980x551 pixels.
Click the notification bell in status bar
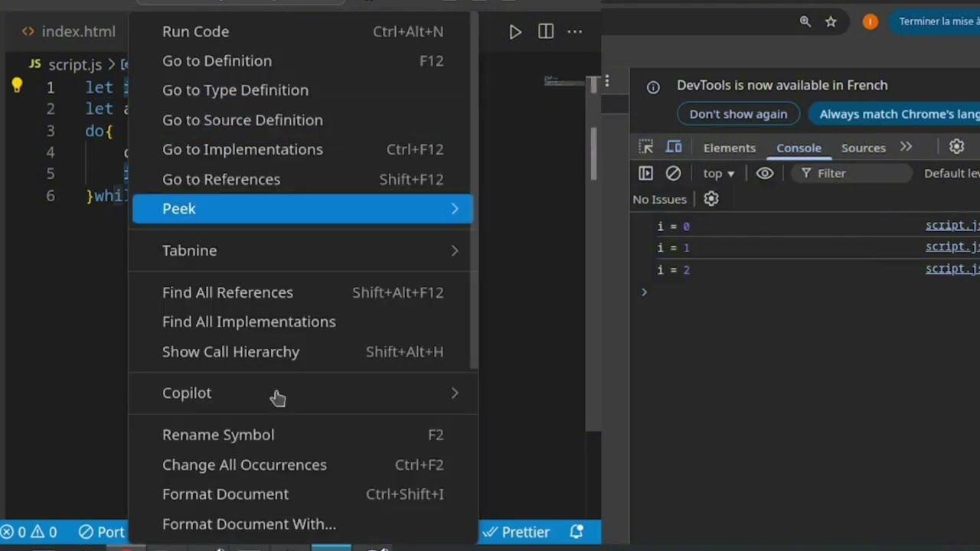tap(577, 531)
